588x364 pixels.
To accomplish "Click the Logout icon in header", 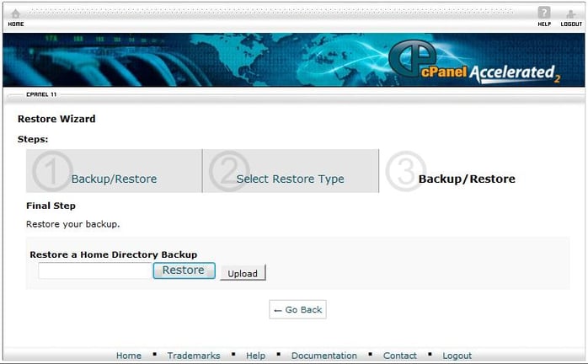I will (x=571, y=14).
